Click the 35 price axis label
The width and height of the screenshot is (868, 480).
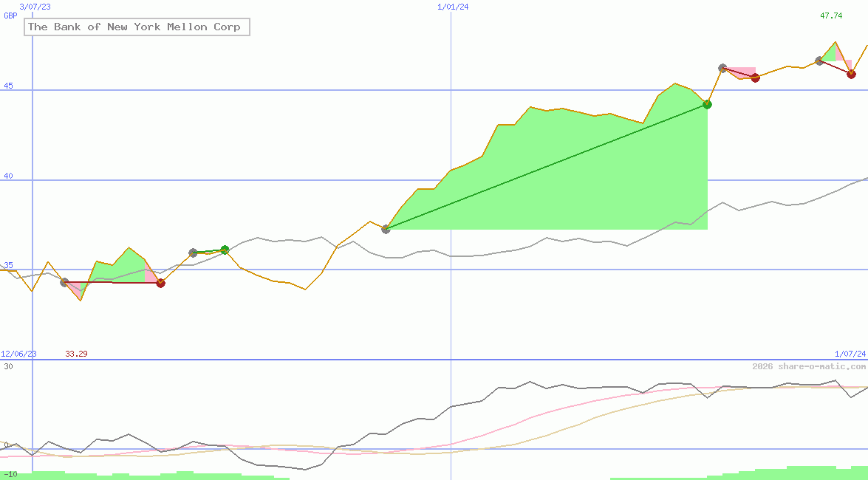tap(8, 265)
